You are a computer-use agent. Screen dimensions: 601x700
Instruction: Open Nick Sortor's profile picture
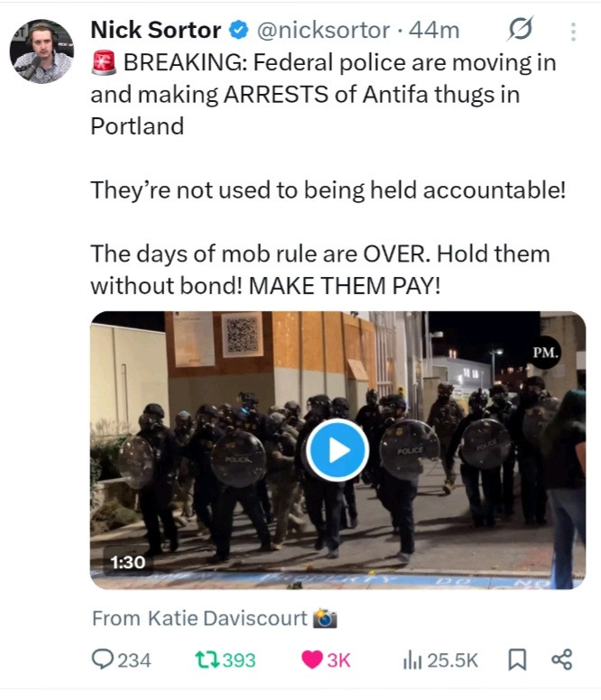pyautogui.click(x=42, y=51)
